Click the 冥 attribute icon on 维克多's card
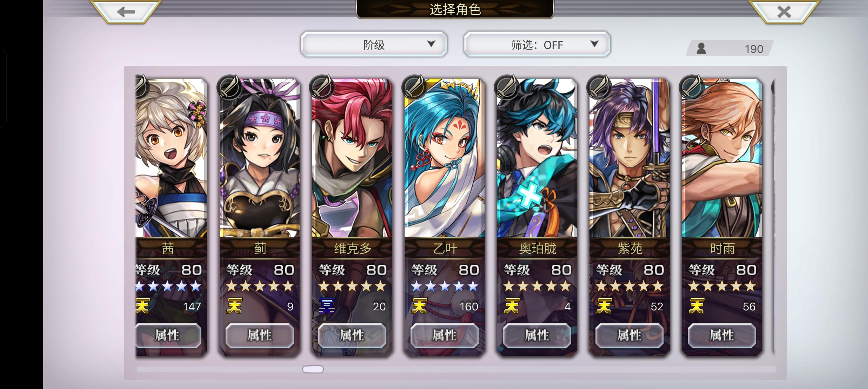Image resolution: width=868 pixels, height=389 pixels. point(327,306)
